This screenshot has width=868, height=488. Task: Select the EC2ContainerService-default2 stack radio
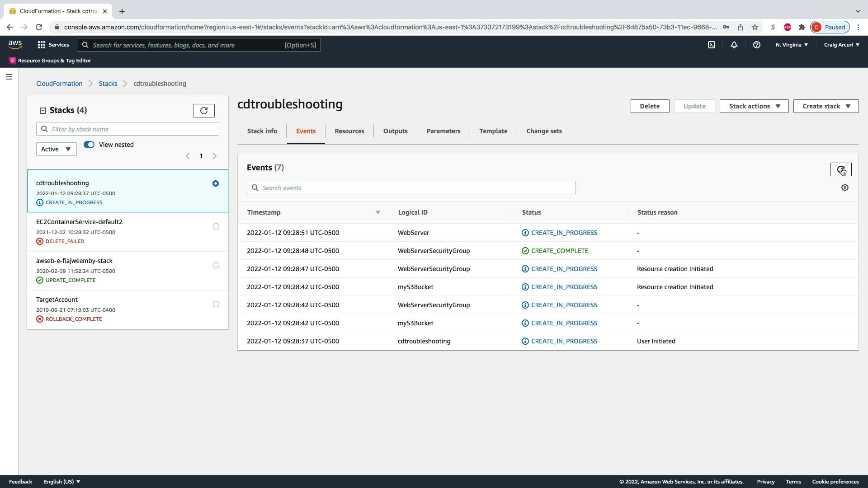(216, 226)
